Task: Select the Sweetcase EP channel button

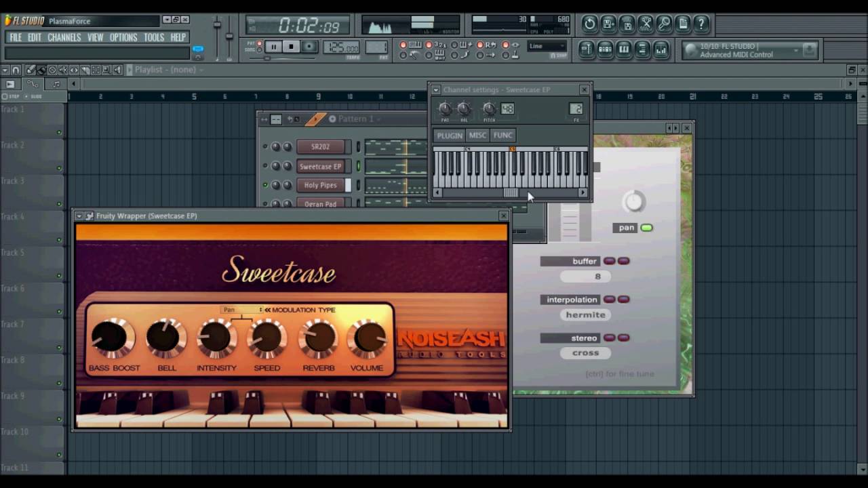Action: tap(321, 166)
